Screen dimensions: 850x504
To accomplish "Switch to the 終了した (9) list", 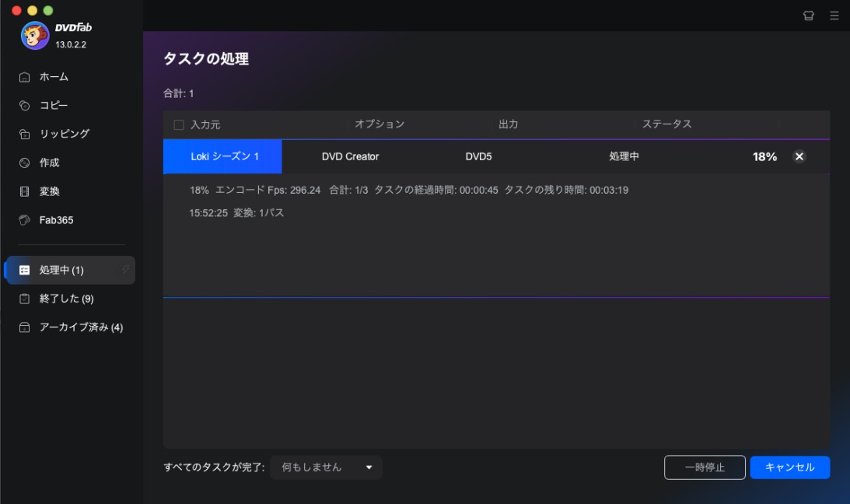I will coord(66,299).
